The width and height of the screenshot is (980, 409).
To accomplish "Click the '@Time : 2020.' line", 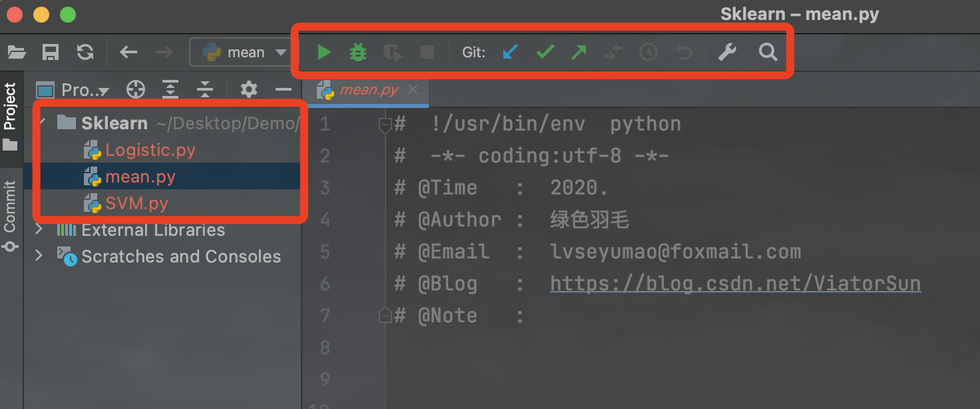I will (501, 188).
